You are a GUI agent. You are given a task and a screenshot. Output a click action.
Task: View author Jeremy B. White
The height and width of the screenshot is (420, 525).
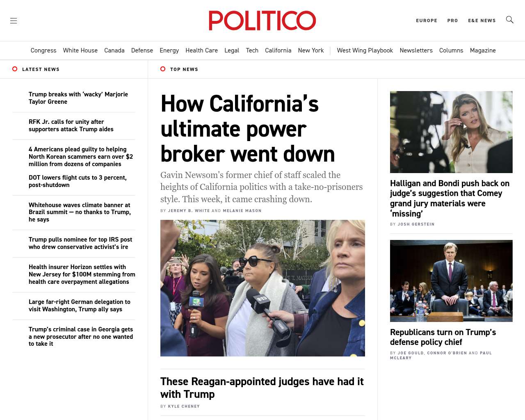point(189,211)
